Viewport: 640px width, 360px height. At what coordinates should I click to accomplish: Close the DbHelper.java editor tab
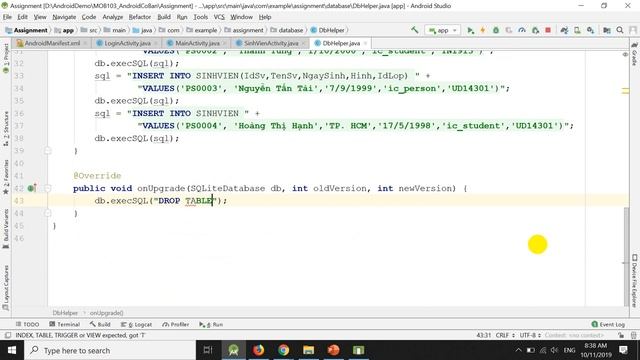pyautogui.click(x=365, y=43)
